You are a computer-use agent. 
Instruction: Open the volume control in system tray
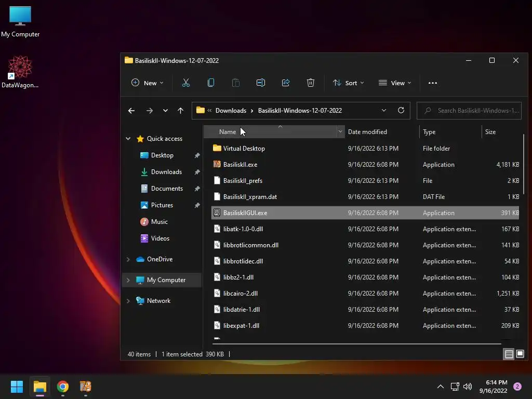tap(468, 387)
